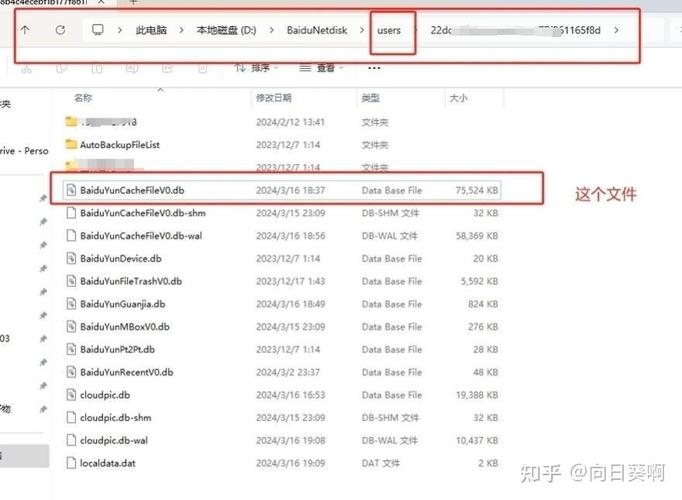Select the users breadcrumb segment
The image size is (682, 500).
coord(388,30)
